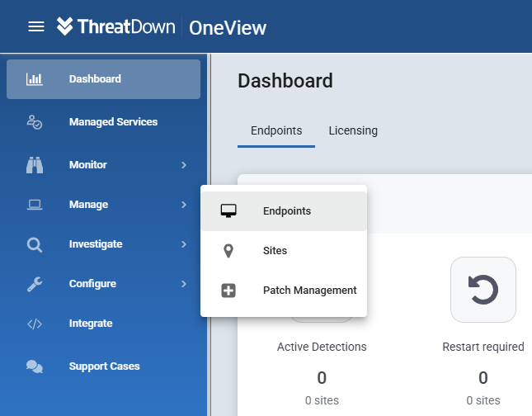Click the Restart required count 0
Image resolution: width=532 pixels, height=416 pixels.
(483, 378)
